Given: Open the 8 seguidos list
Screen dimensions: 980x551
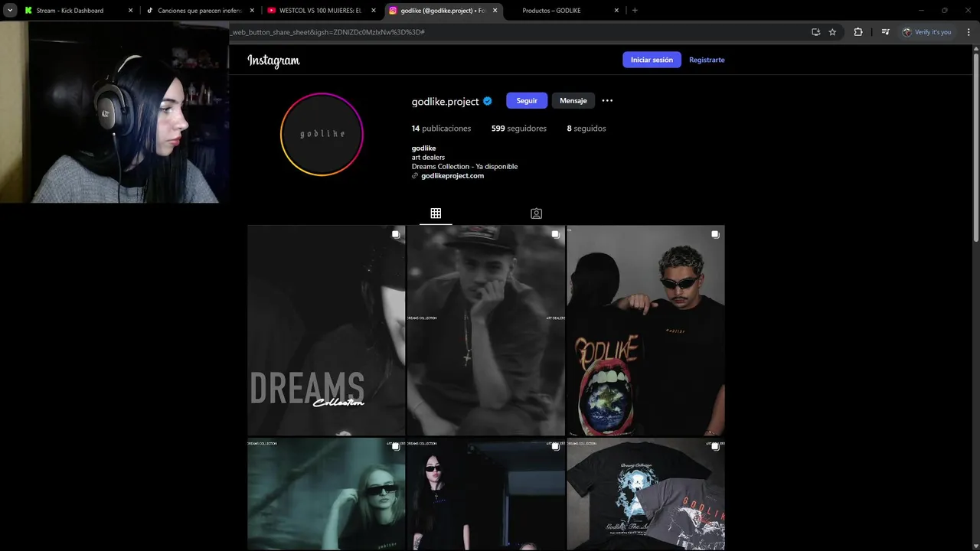Looking at the screenshot, I should pos(586,129).
